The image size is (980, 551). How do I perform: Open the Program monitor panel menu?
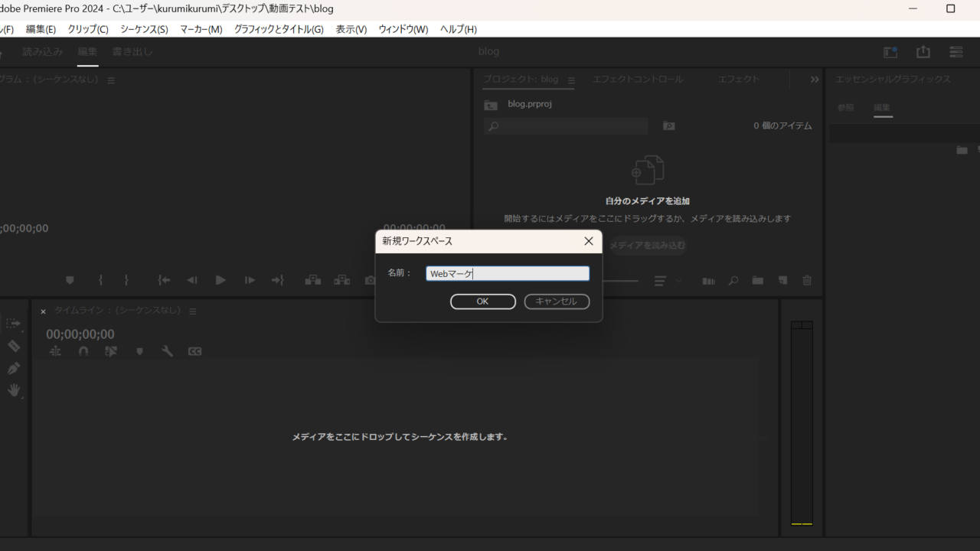tap(111, 80)
